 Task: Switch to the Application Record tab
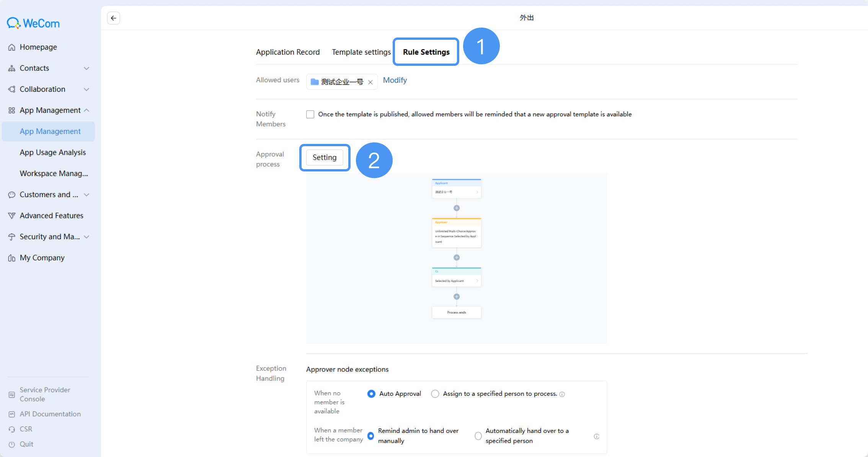coord(288,52)
